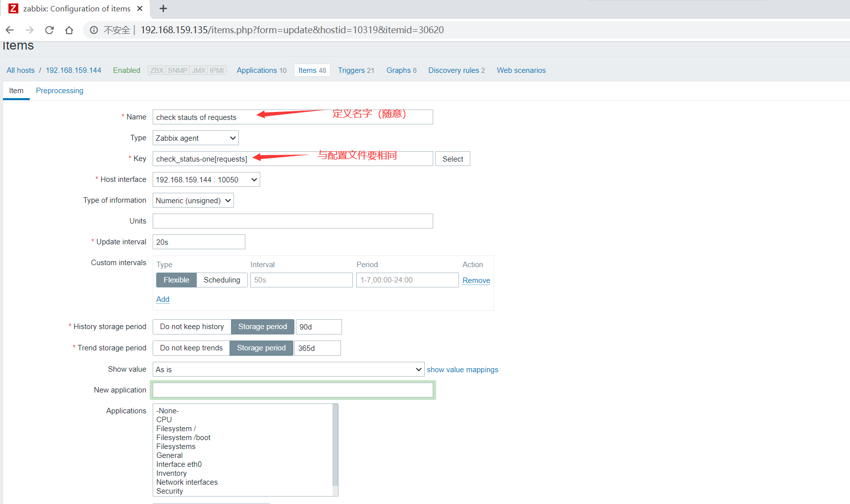Image resolution: width=850 pixels, height=504 pixels.
Task: Close the zabbix Configuration of items tab
Action: [140, 8]
